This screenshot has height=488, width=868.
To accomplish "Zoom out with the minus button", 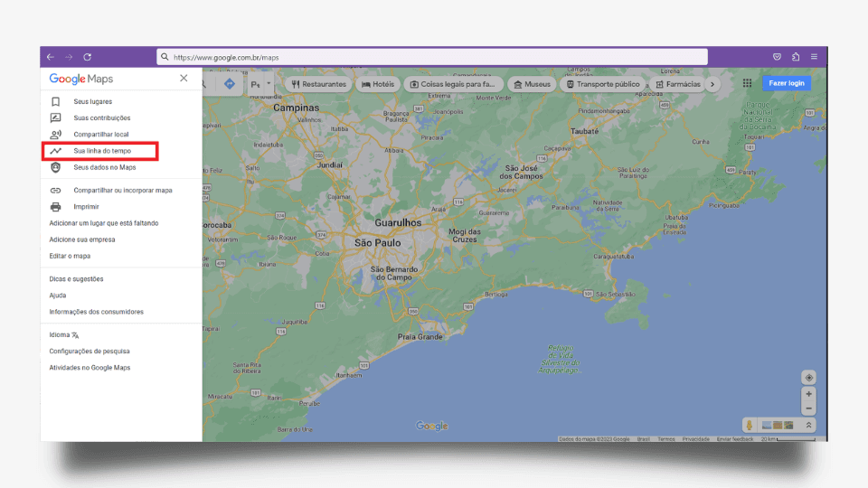I will pyautogui.click(x=808, y=408).
